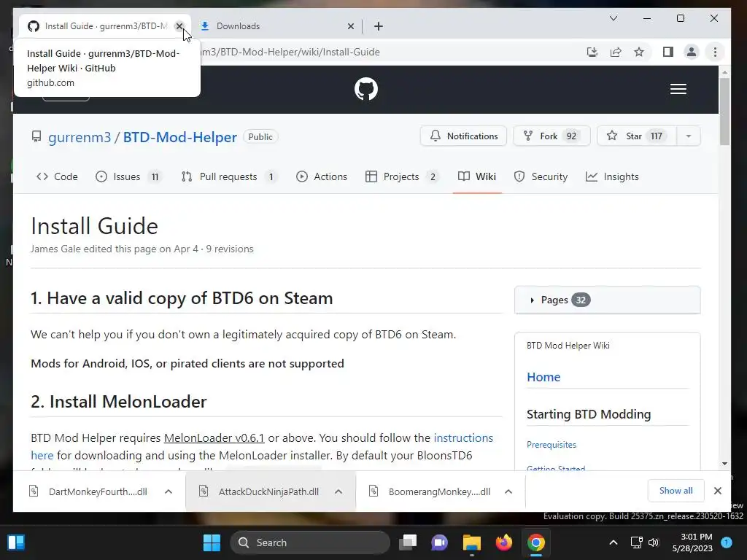Switch to the Issues tab
Image resolution: width=747 pixels, height=560 pixels.
click(128, 176)
